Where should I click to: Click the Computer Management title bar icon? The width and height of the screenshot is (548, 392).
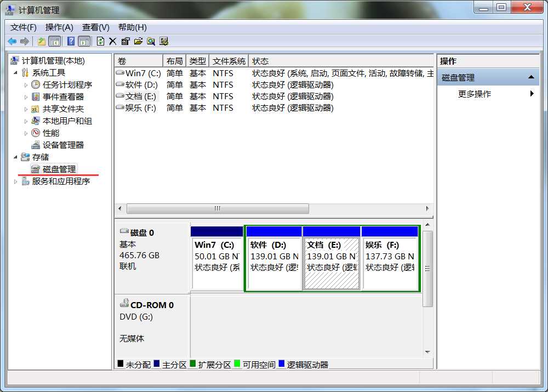[x=10, y=10]
